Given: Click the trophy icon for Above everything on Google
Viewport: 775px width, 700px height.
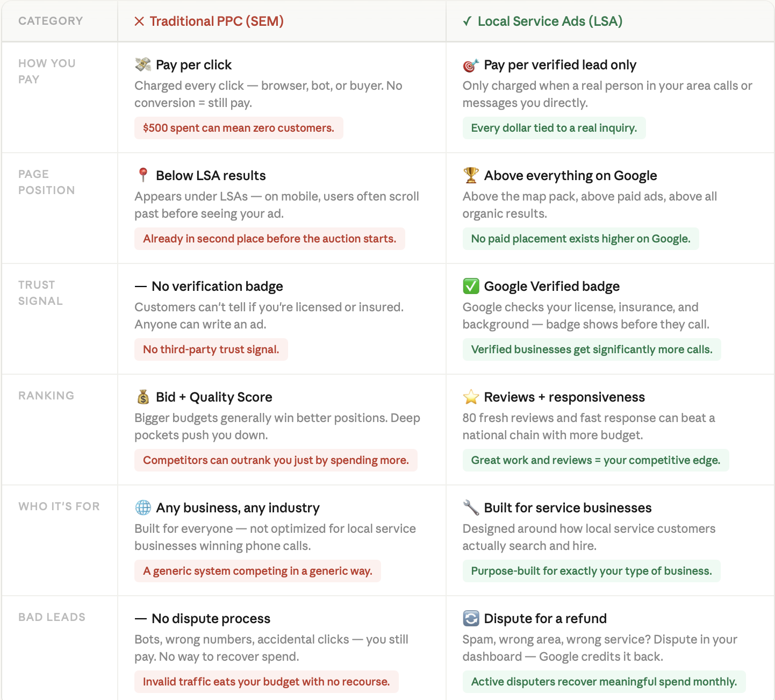Looking at the screenshot, I should tap(470, 175).
